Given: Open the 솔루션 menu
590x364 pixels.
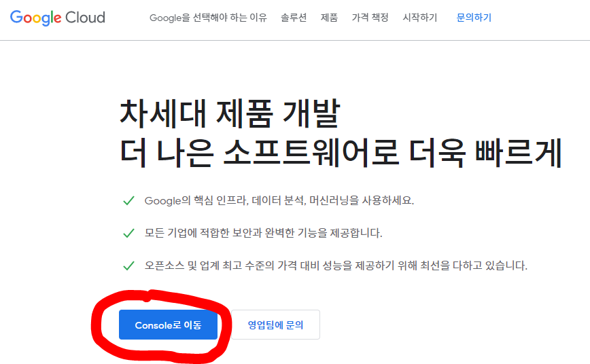Looking at the screenshot, I should click(294, 18).
